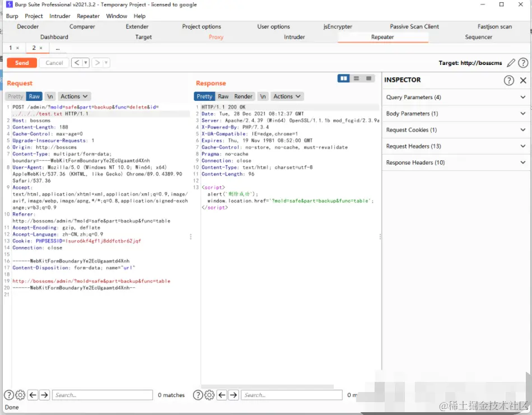Click the request search field
The image size is (532, 415).
tap(102, 395)
